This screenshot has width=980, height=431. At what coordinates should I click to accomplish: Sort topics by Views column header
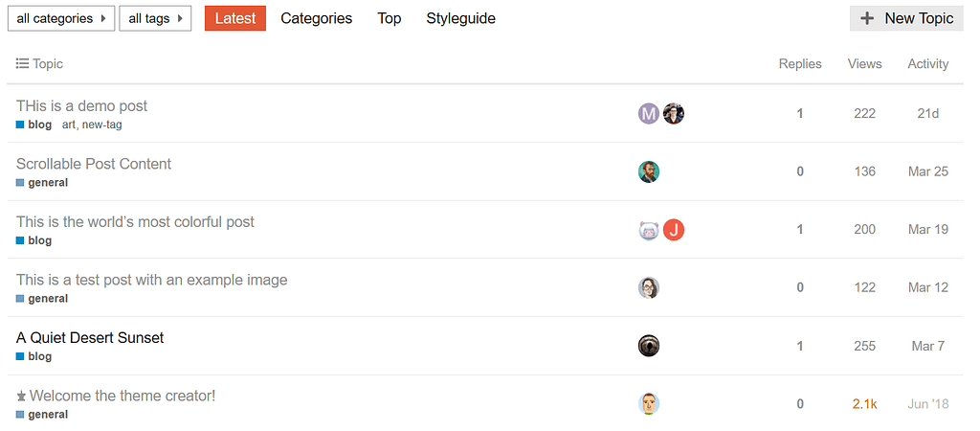[864, 64]
